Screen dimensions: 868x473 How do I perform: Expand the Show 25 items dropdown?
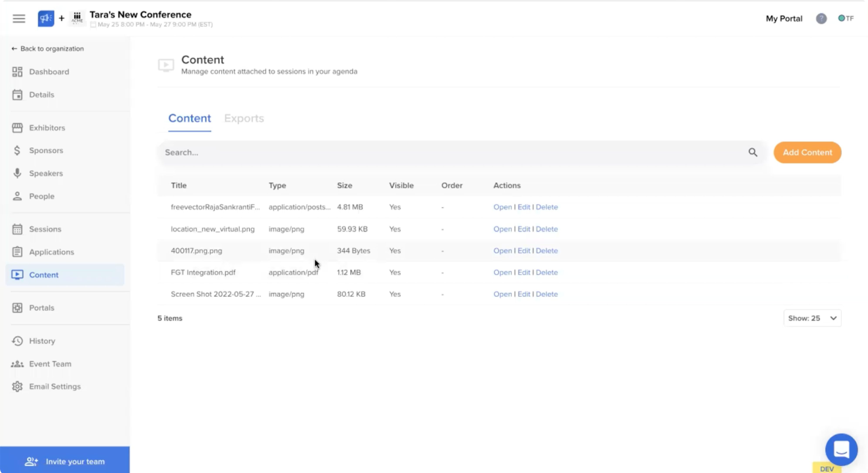[x=812, y=318]
